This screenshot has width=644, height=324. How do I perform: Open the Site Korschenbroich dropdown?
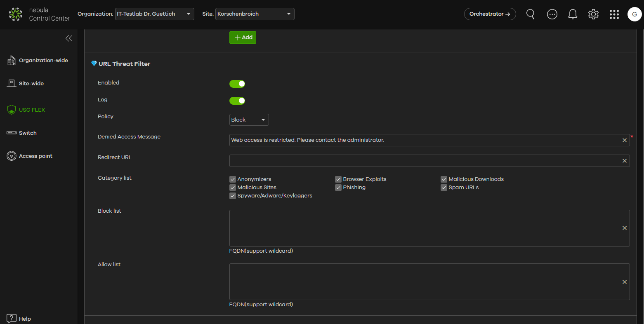pos(255,14)
